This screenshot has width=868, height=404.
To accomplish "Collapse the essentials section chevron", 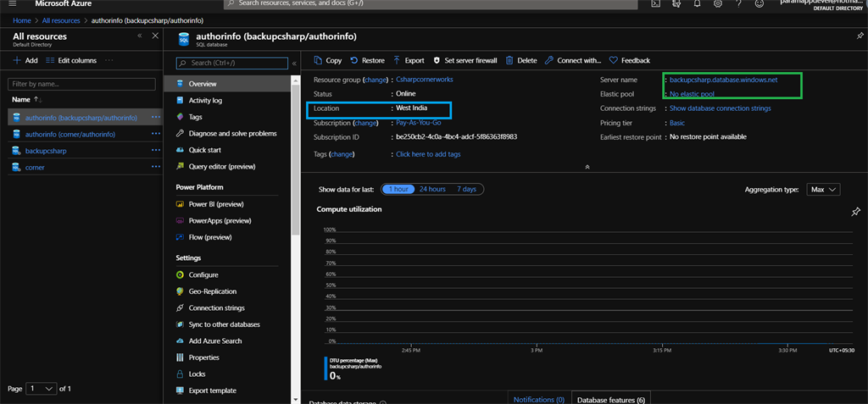I will click(587, 167).
